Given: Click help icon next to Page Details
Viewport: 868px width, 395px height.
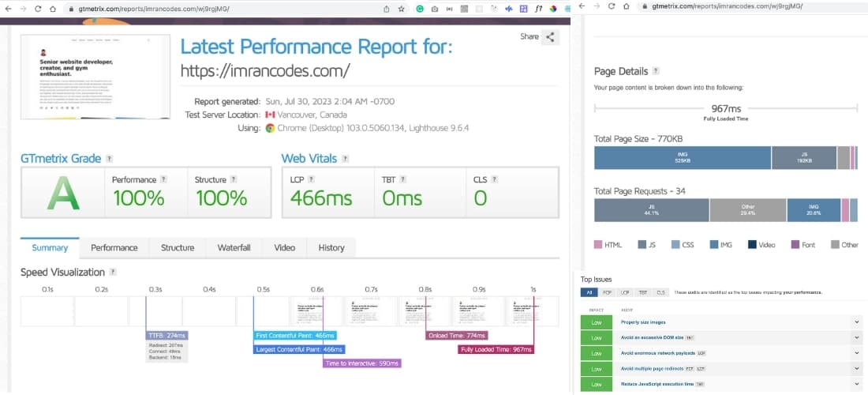Looking at the screenshot, I should 656,71.
